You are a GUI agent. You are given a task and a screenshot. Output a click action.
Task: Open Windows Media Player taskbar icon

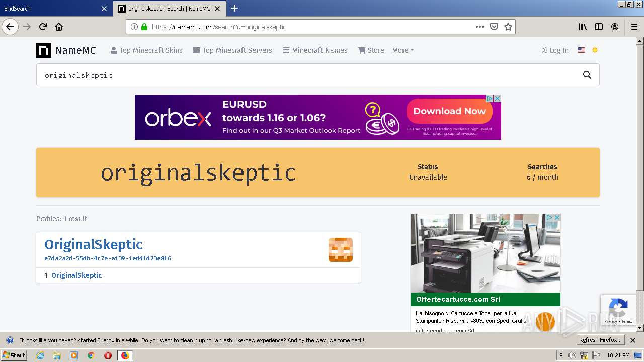tap(74, 355)
